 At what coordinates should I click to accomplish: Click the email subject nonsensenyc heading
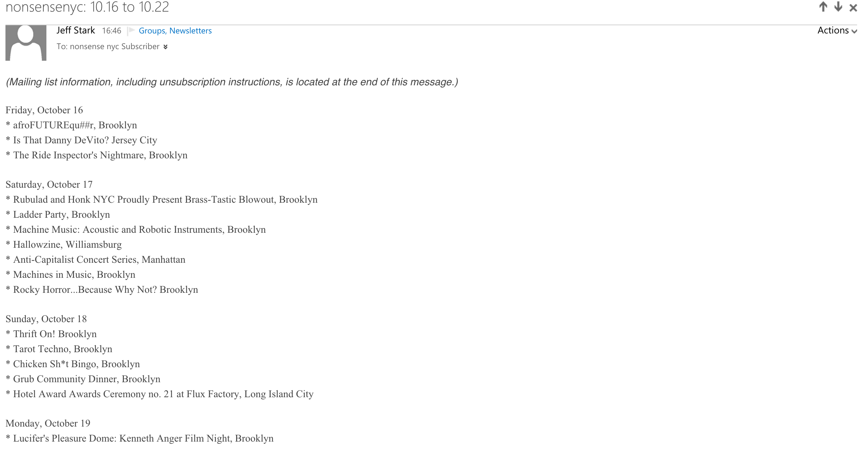(x=87, y=7)
